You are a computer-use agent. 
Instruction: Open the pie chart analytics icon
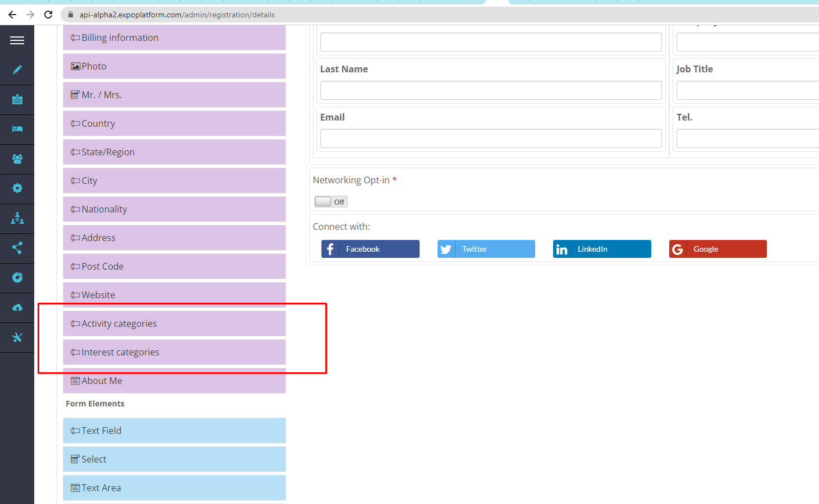[x=17, y=278]
